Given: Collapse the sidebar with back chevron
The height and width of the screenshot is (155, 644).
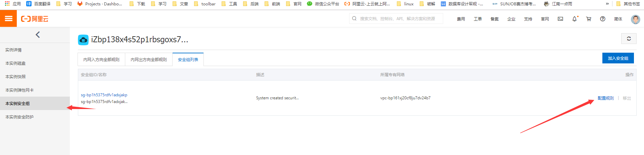Looking at the screenshot, I should pyautogui.click(x=38, y=35).
